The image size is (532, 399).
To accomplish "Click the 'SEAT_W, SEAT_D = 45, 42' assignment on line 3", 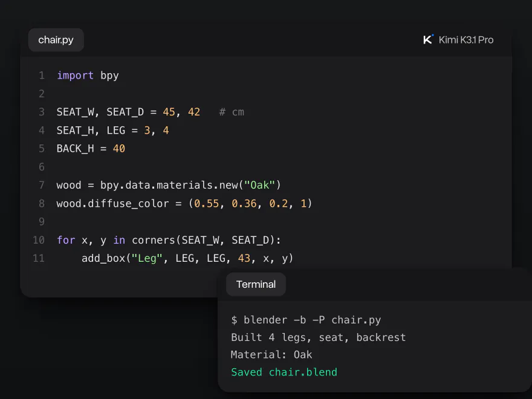I will click(129, 112).
